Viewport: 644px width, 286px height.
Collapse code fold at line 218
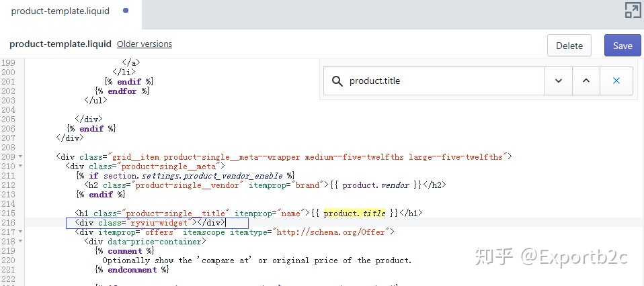(x=20, y=242)
